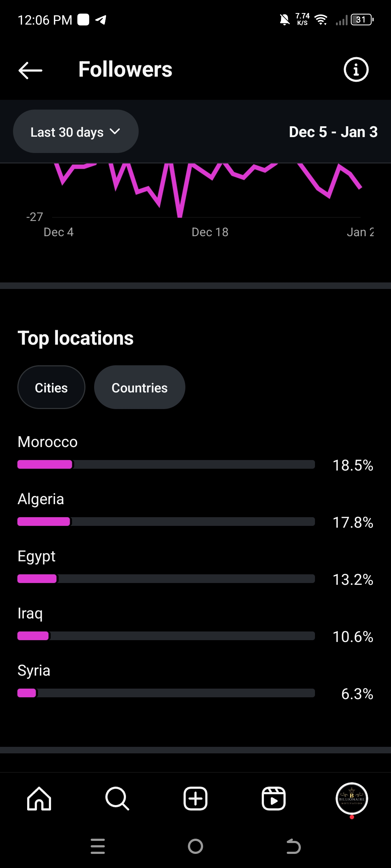The height and width of the screenshot is (868, 391).
Task: Open the followers info icon
Action: point(356,69)
